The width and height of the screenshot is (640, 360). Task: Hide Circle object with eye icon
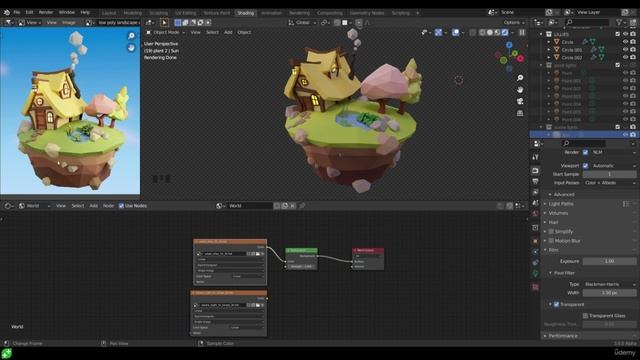625,42
